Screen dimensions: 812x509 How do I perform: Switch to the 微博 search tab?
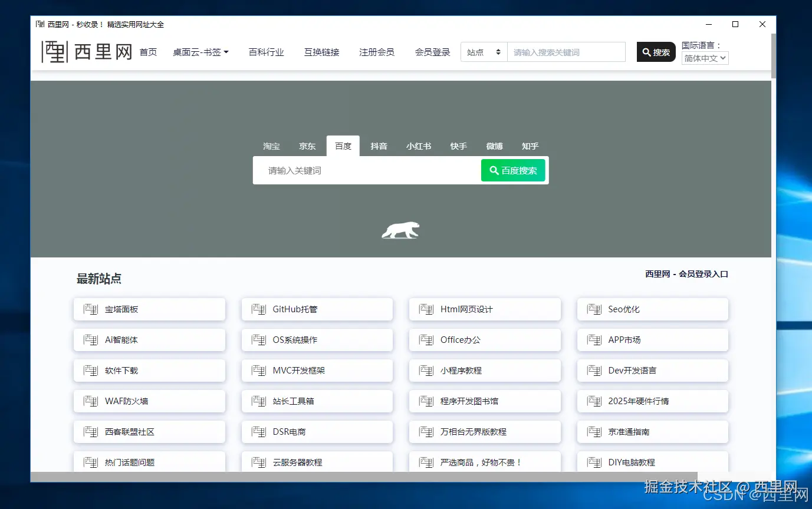click(495, 146)
